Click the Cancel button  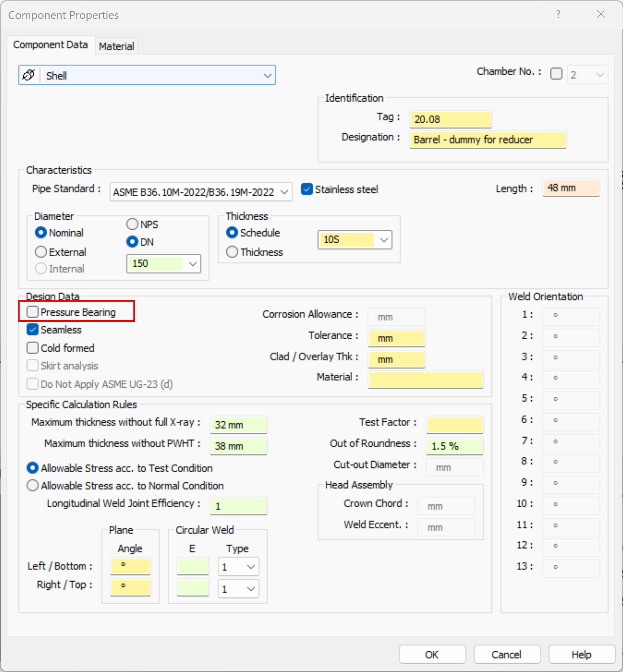pos(507,655)
